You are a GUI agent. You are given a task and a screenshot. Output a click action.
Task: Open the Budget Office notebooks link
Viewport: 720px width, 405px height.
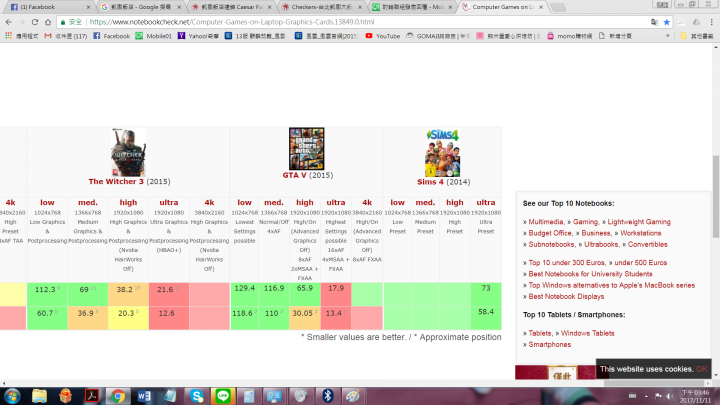point(550,233)
